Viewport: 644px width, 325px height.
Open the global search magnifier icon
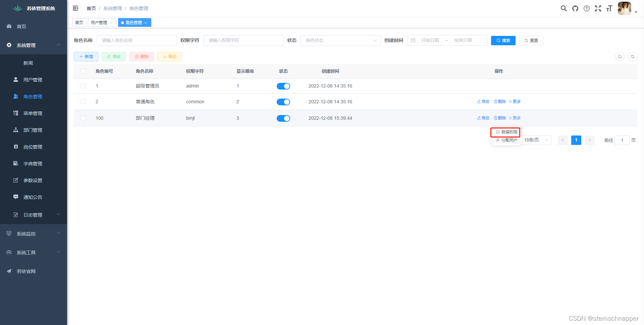point(564,8)
